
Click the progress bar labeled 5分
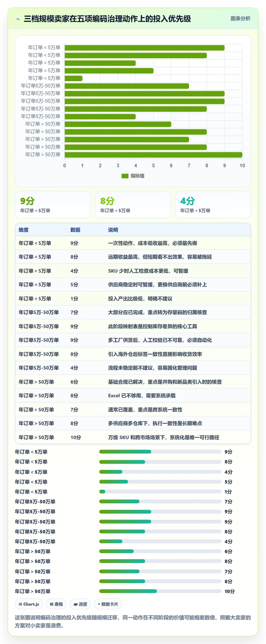coord(160,481)
